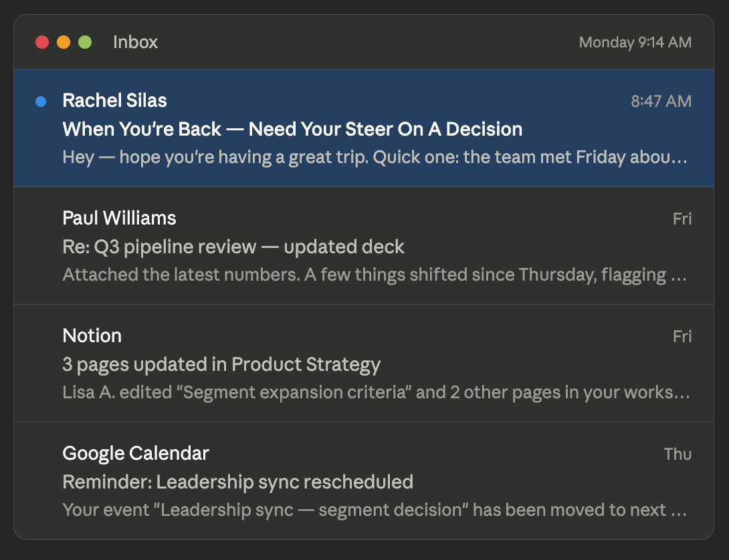This screenshot has width=729, height=560.
Task: Click the Thu date on Calendar email
Action: pyautogui.click(x=677, y=454)
